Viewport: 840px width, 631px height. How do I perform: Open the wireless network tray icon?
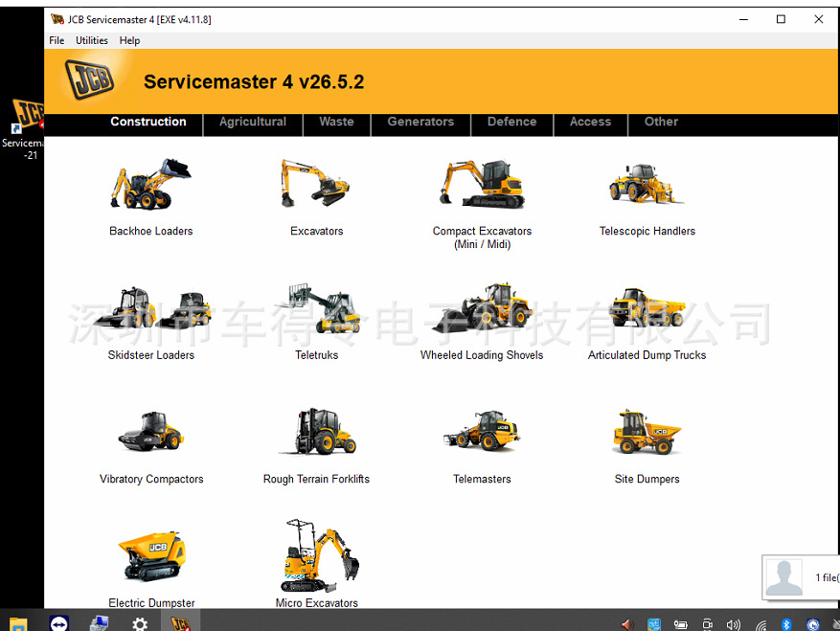click(x=761, y=624)
